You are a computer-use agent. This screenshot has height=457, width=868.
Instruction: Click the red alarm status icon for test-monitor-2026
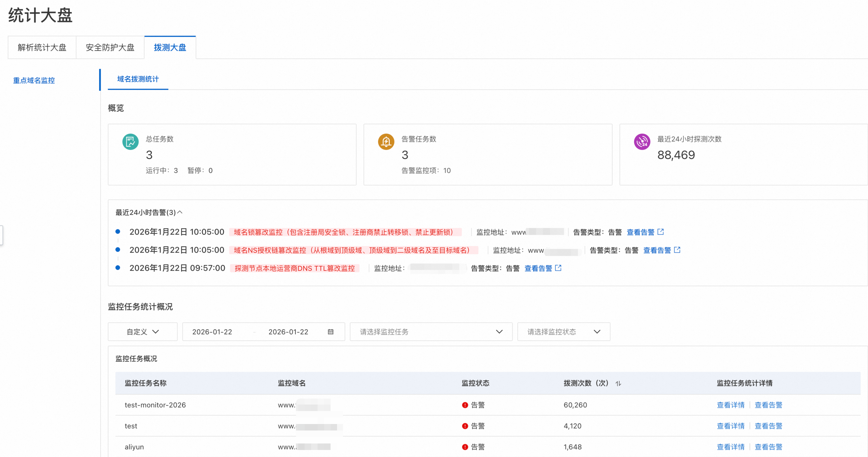(465, 405)
